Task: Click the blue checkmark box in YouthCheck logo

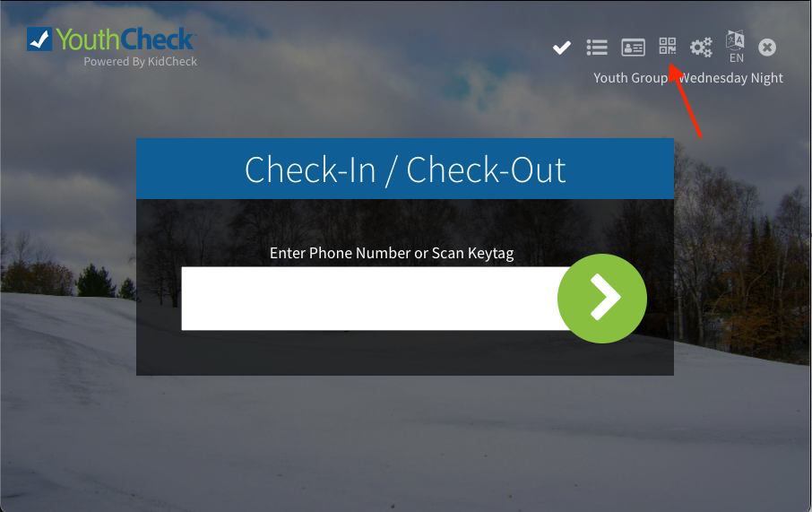Action: 39,39
